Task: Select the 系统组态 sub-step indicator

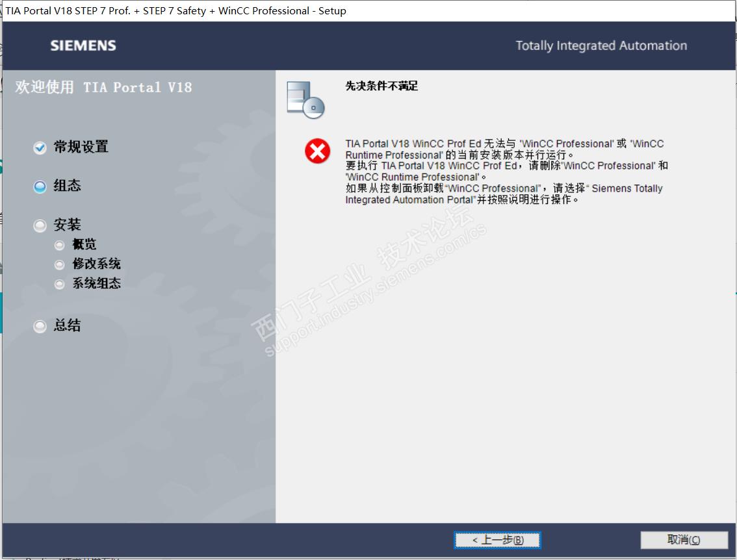Action: point(59,284)
